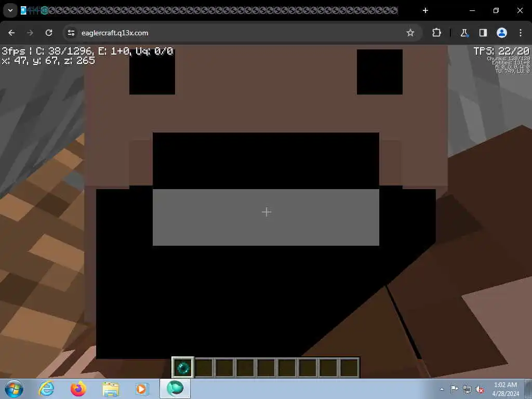Screen dimensions: 532x399
Task: Show hidden system tray icons
Action: [x=442, y=389]
